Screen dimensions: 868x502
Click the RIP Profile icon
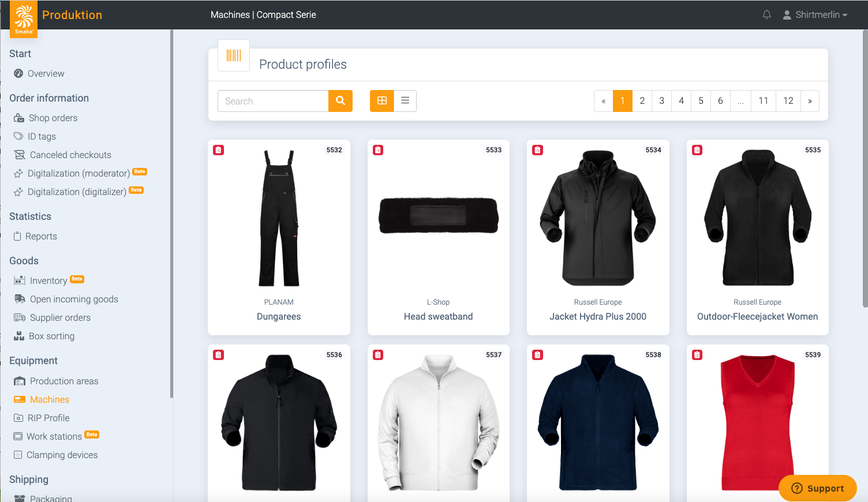coord(18,418)
